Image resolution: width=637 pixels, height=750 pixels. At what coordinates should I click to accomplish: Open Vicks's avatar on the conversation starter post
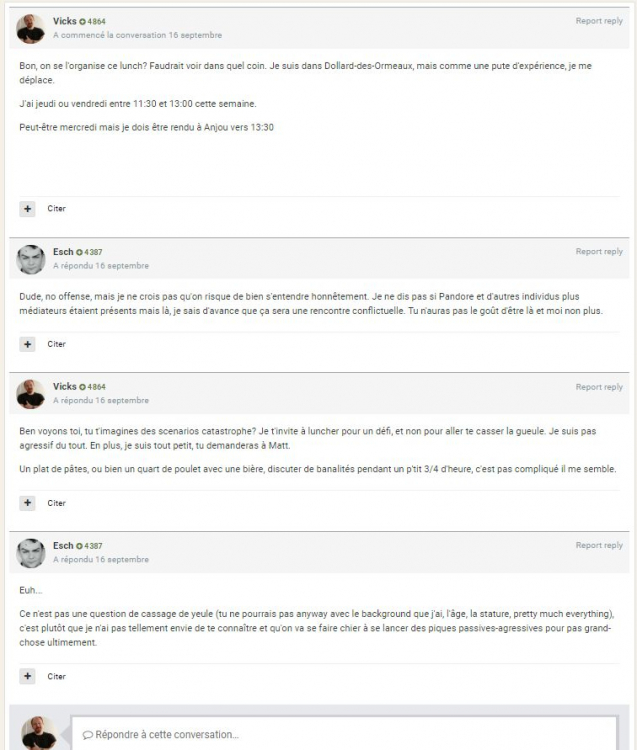tap(31, 29)
